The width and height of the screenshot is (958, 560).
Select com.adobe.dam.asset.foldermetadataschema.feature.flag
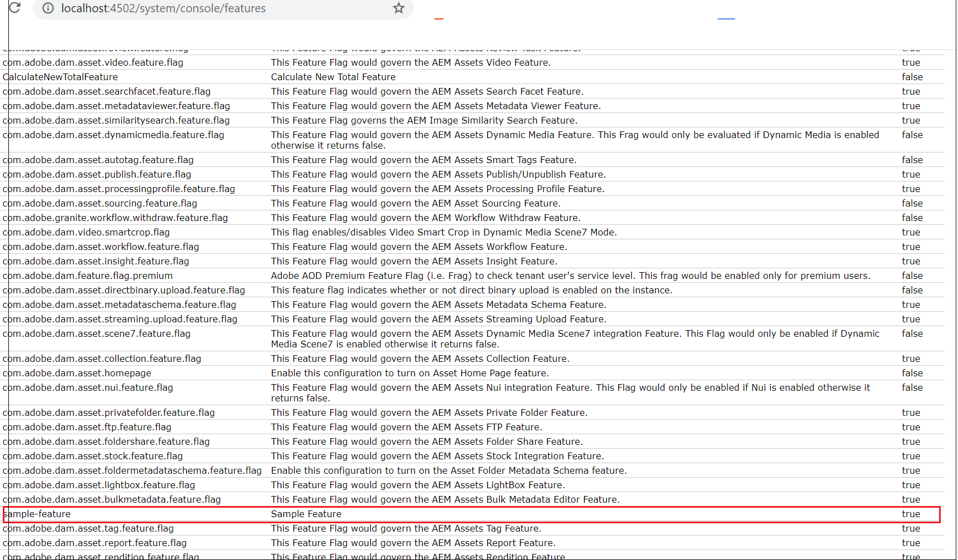132,470
